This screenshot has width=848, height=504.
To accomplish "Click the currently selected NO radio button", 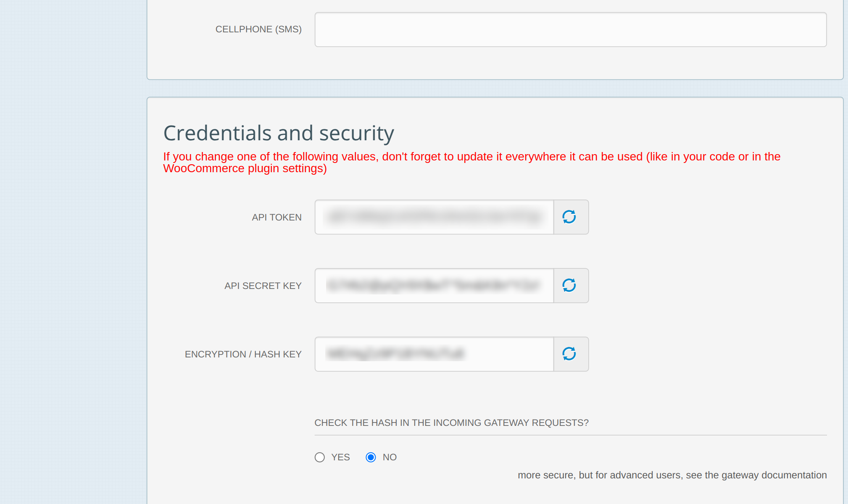I will [370, 457].
